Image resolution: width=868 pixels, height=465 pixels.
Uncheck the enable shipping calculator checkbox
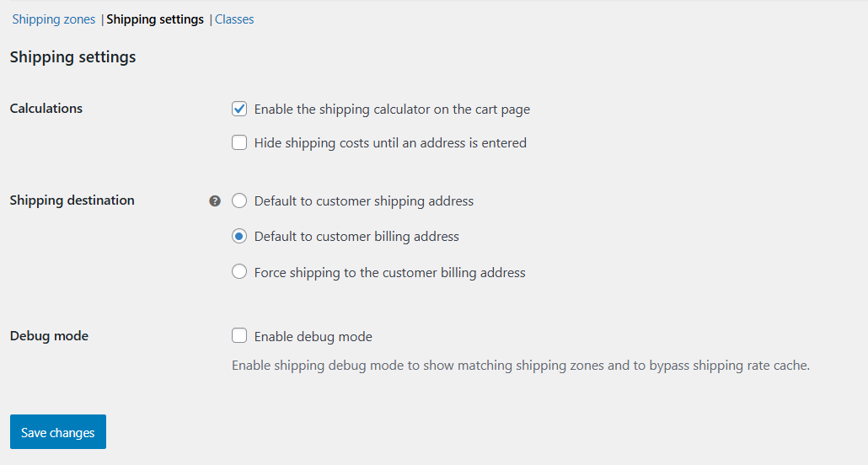click(239, 109)
